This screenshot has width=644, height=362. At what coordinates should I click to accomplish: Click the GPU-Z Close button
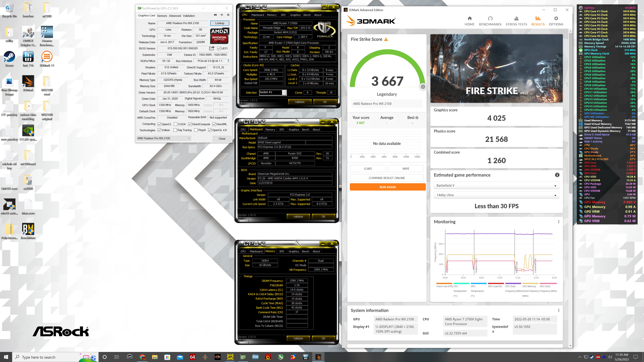click(x=222, y=139)
